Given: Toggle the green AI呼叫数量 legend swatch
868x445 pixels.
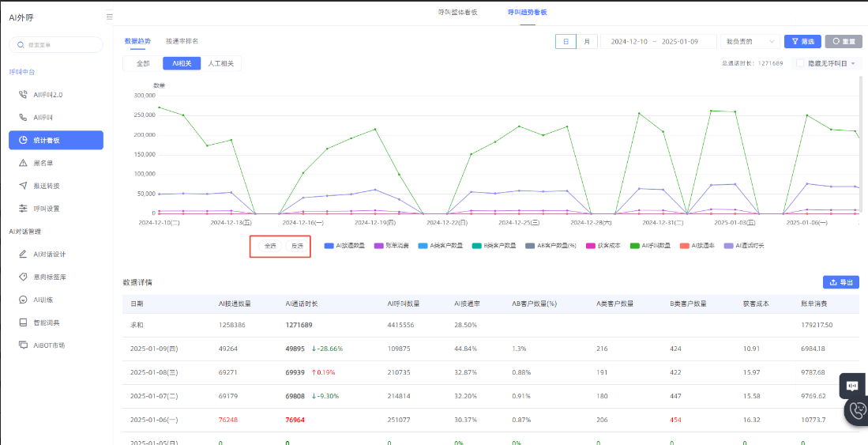Looking at the screenshot, I should pos(635,246).
